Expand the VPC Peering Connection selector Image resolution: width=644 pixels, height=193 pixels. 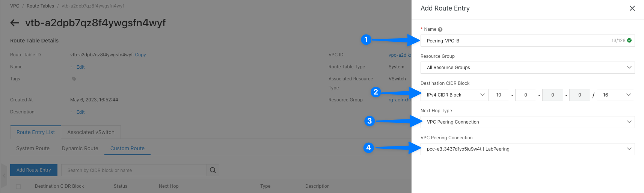tap(527, 149)
